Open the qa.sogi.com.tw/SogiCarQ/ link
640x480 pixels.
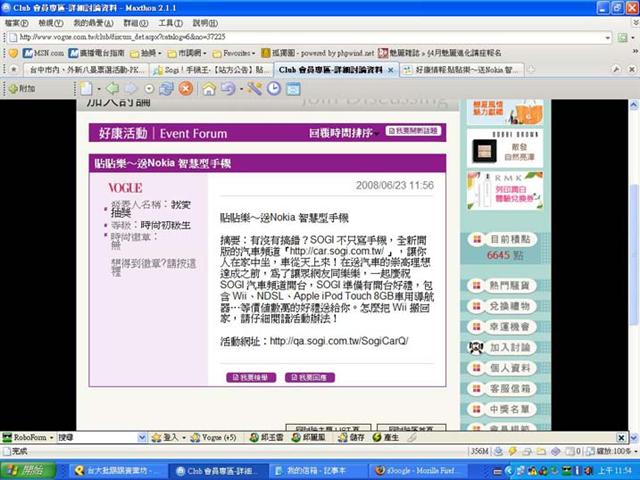pyautogui.click(x=339, y=341)
